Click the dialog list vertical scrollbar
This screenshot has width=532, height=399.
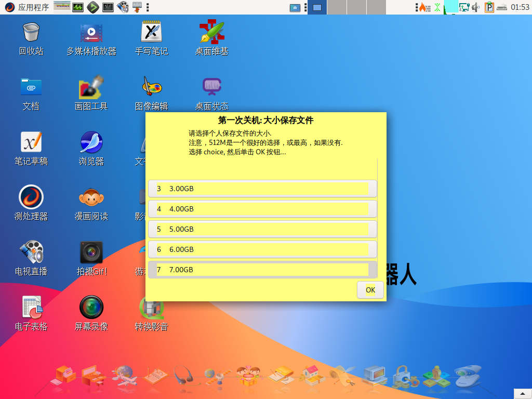point(378,219)
